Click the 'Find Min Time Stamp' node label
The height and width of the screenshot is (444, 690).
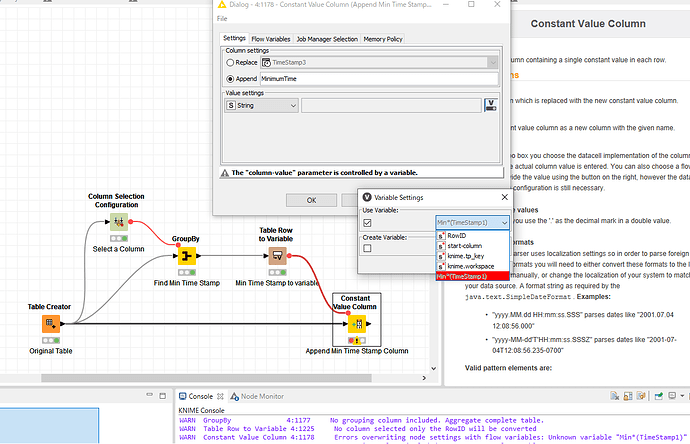[x=187, y=283]
